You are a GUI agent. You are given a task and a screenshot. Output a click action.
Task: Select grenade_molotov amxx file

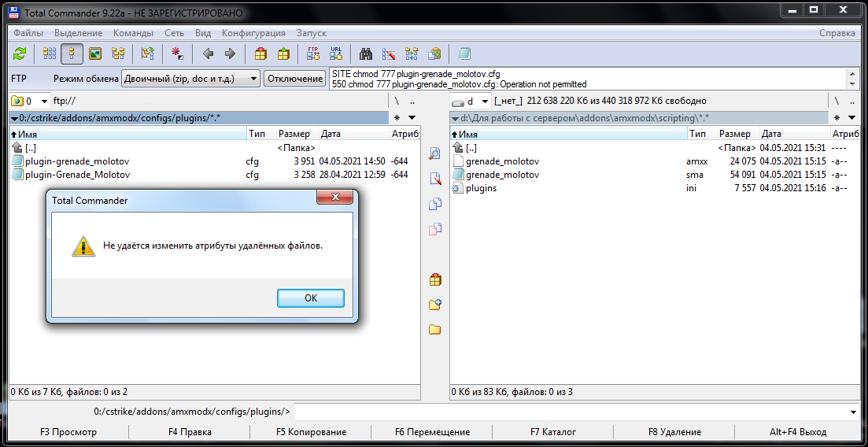[654, 161]
